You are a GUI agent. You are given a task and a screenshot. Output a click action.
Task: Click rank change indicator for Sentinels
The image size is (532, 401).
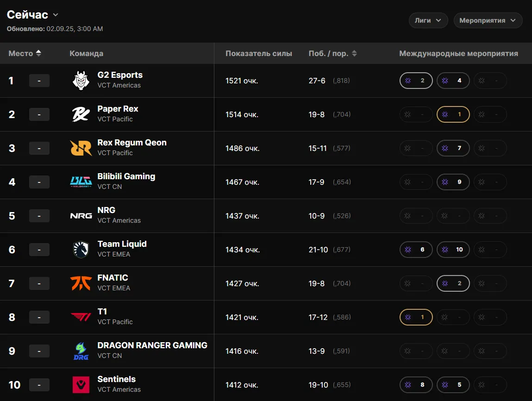[x=39, y=385]
